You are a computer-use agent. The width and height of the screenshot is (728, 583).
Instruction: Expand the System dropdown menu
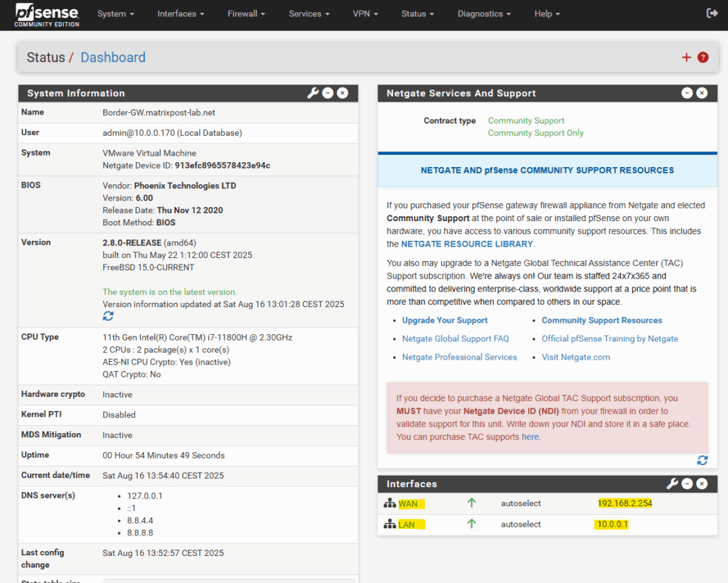(116, 14)
